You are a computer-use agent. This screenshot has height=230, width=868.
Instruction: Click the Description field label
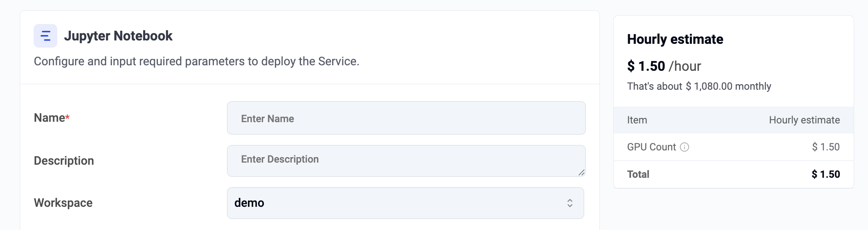64,160
